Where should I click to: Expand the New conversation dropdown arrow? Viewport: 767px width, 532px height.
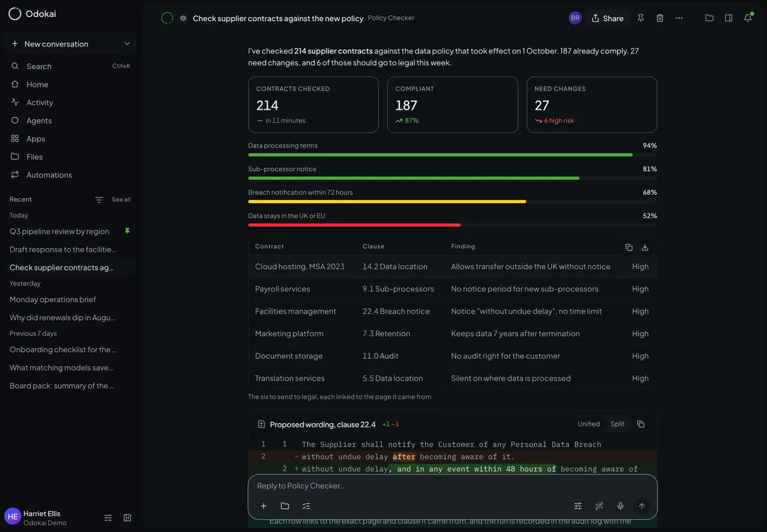point(127,44)
